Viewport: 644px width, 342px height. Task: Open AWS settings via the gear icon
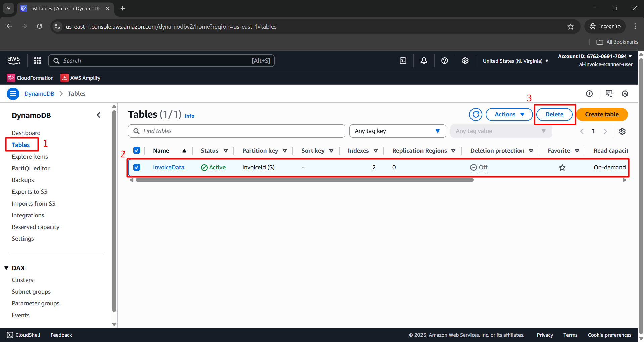(x=465, y=61)
